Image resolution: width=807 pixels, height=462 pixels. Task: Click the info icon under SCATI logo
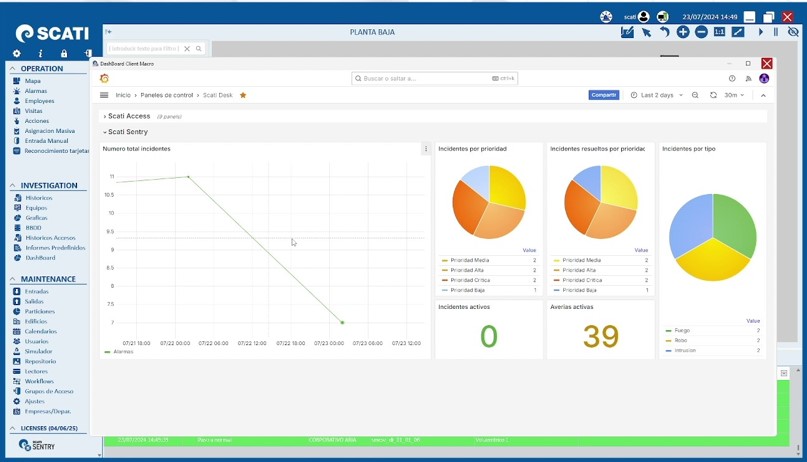tap(40, 54)
